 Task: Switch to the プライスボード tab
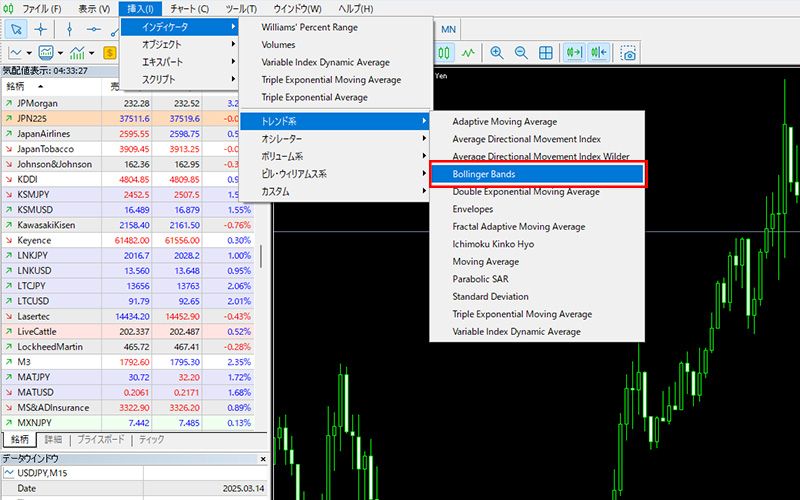coord(101,440)
